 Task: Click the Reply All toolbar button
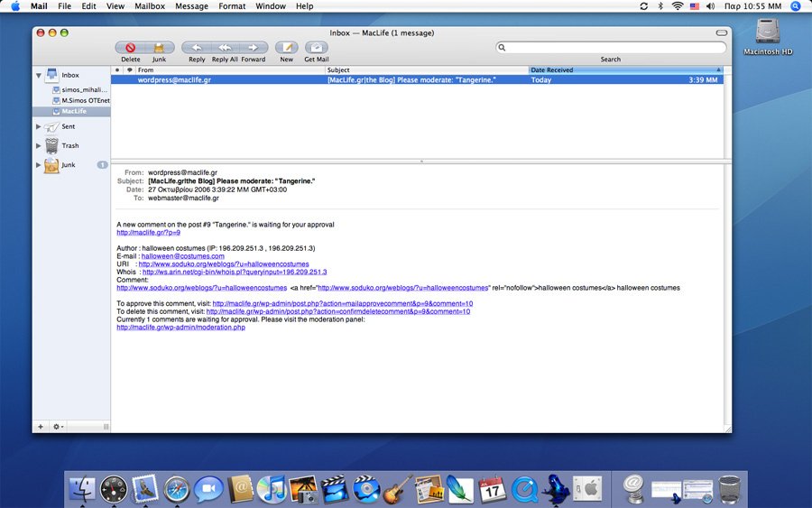pos(225,48)
